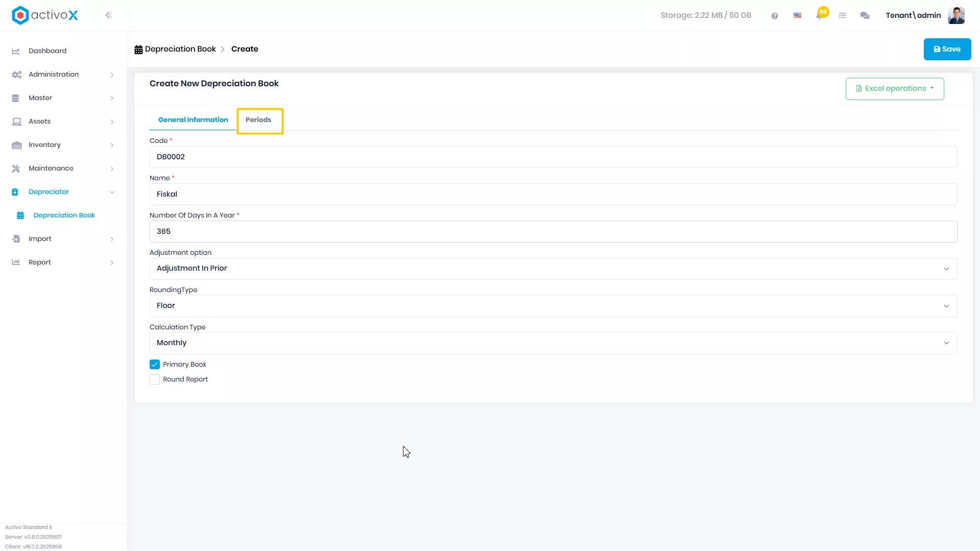
Task: Click the Create New Depreciation Book heading
Action: [x=214, y=84]
